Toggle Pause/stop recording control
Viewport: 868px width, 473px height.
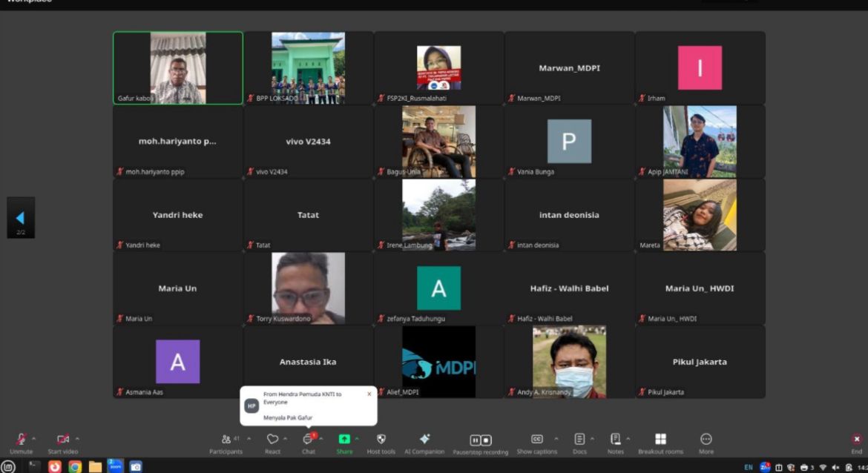pos(481,440)
